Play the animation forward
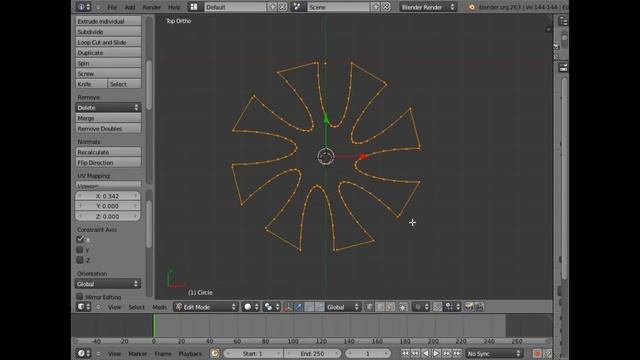640x360 pixels. [436, 353]
